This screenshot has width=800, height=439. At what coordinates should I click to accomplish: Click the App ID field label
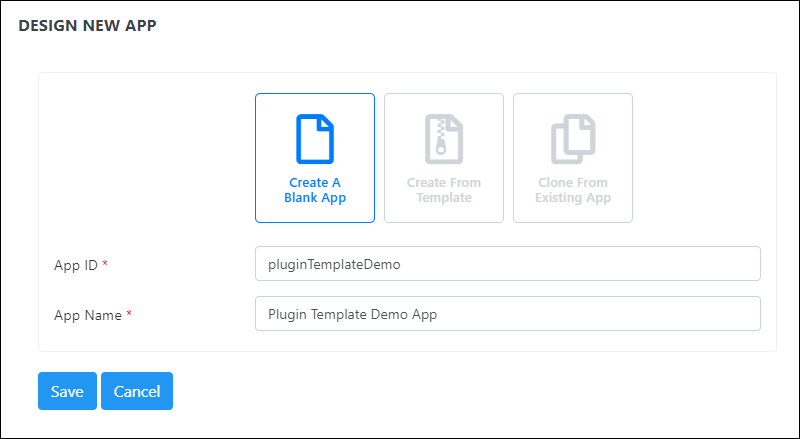click(x=76, y=265)
